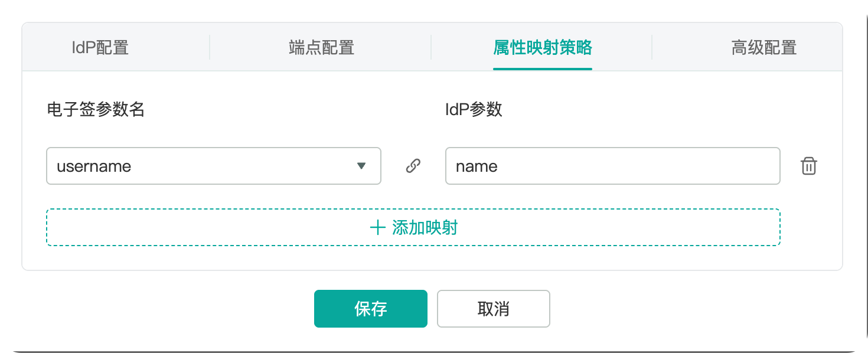Open the 端点配置 tab
Screen dimensions: 868x353
pyautogui.click(x=321, y=47)
